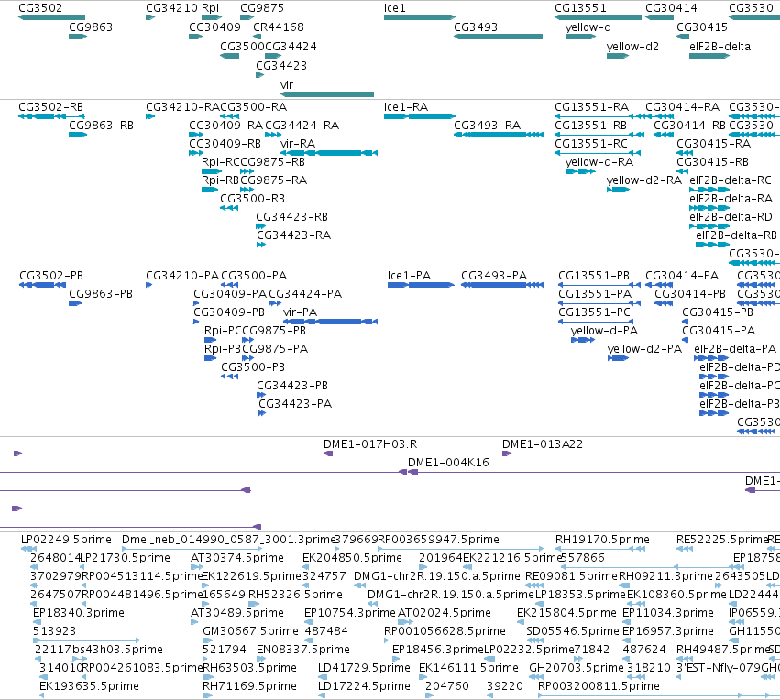Select the EK193635.5prime EST label
780x700 pixels.
click(x=89, y=686)
